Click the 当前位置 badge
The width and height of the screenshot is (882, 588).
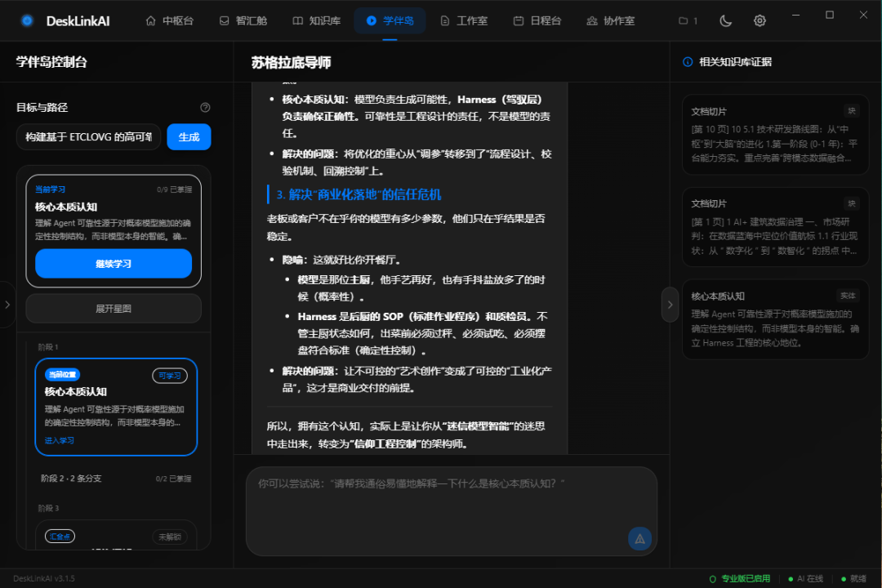pos(62,375)
